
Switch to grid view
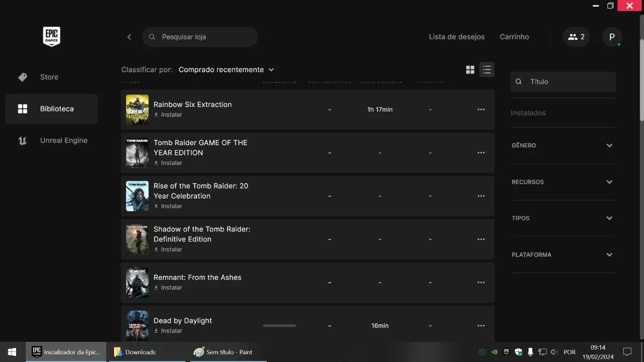pyautogui.click(x=470, y=70)
